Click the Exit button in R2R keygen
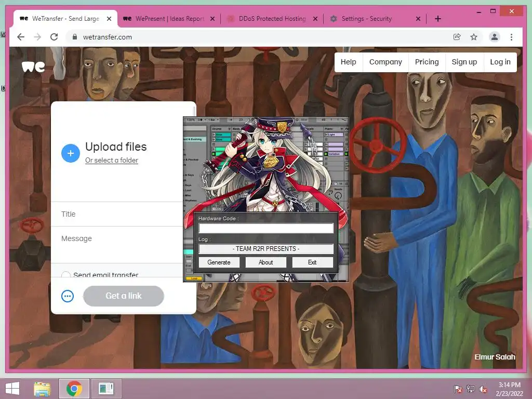Image resolution: width=532 pixels, height=399 pixels. click(x=312, y=262)
